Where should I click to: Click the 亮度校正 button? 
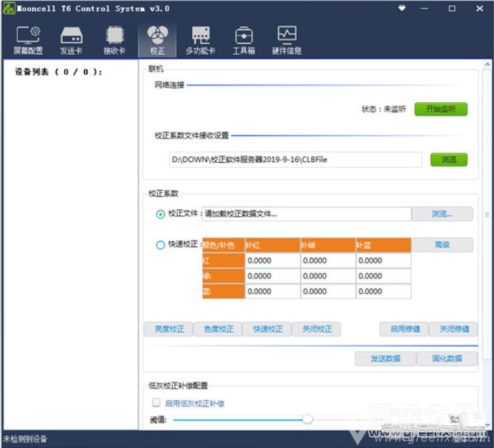pos(169,330)
